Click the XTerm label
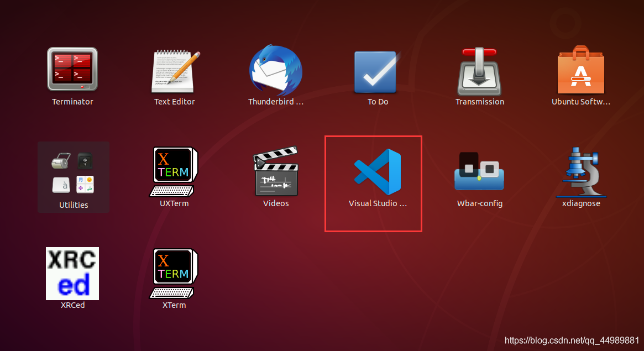 coord(174,305)
